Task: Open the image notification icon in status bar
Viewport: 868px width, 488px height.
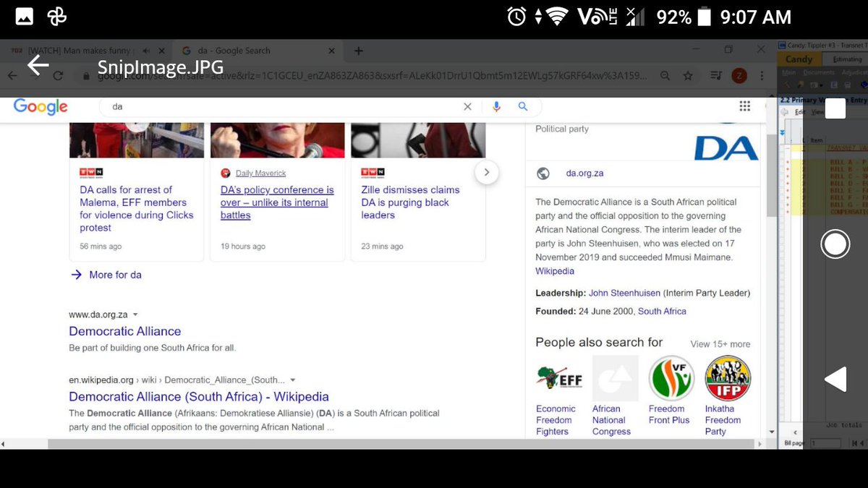Action: (24, 17)
